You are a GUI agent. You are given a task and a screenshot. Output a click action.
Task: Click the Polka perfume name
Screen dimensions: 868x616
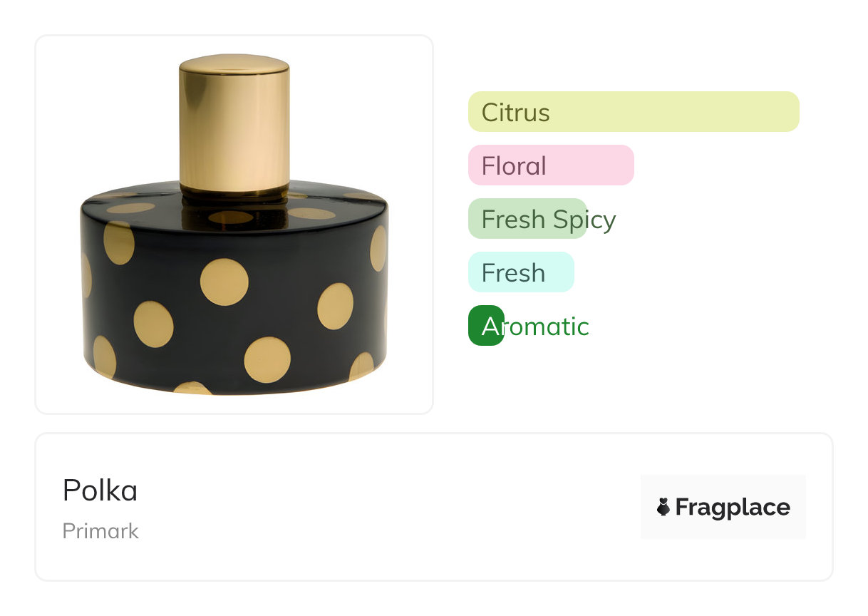click(100, 491)
